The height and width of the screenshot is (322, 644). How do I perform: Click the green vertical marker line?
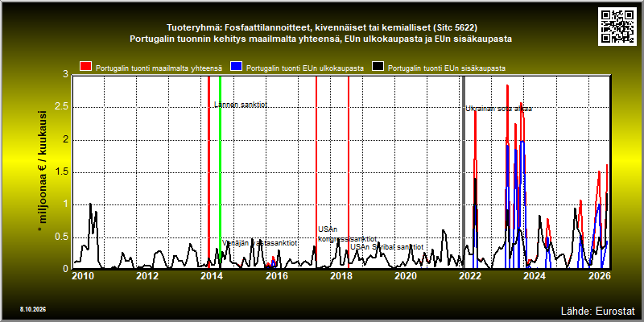[220, 172]
